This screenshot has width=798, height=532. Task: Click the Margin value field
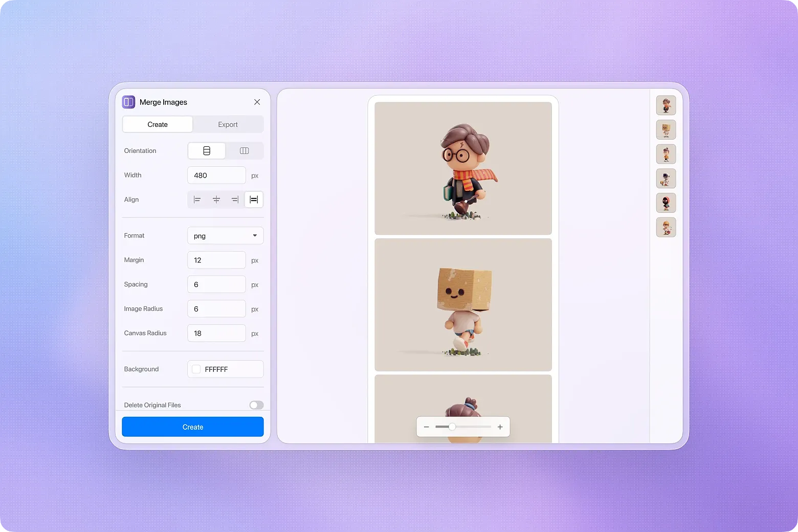click(x=216, y=260)
